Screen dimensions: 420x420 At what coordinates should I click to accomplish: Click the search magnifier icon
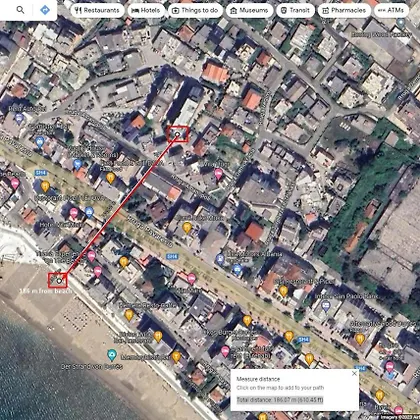click(20, 10)
